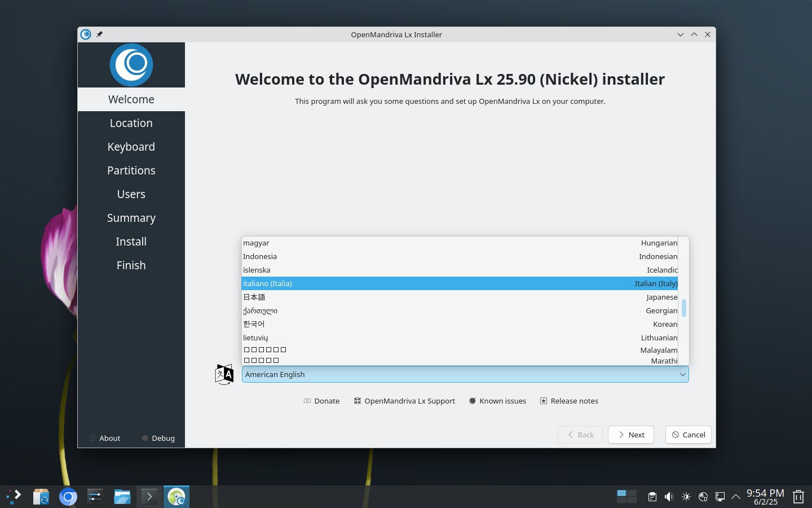Toggle the Debug option in the sidebar

click(158, 438)
